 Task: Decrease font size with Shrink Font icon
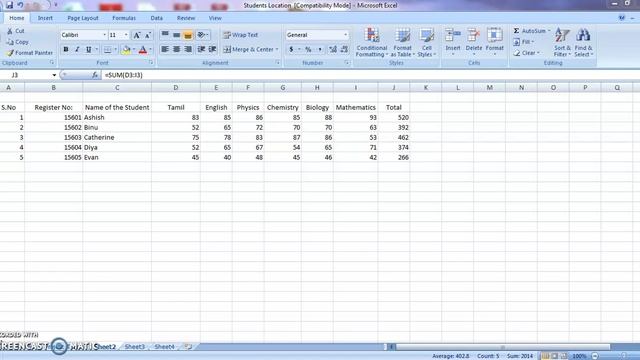148,35
